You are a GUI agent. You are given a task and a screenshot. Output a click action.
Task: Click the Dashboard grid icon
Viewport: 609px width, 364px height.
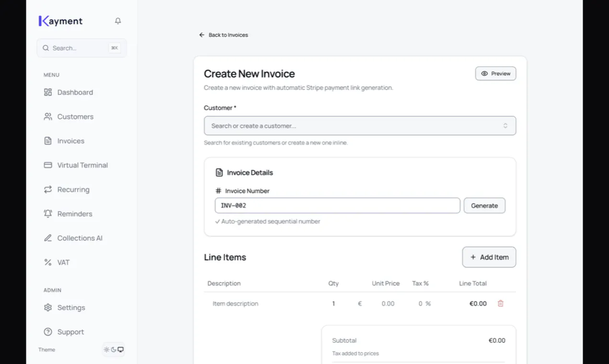[48, 92]
